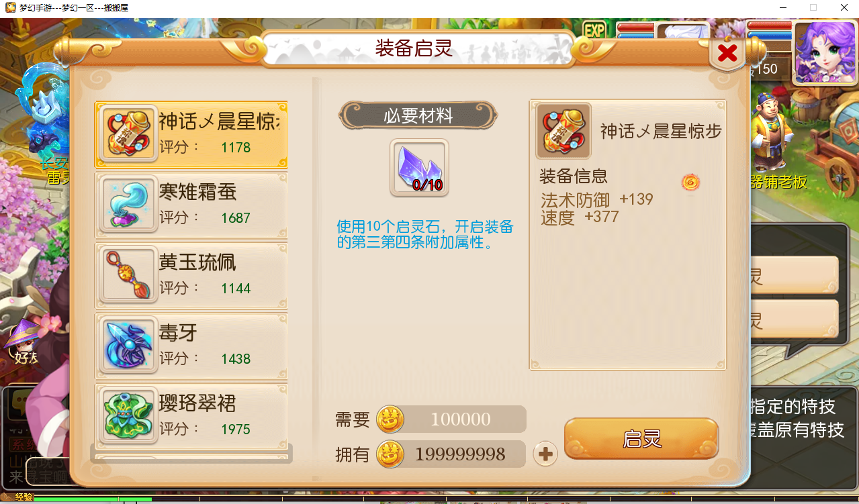Screen dimensions: 859x504
Task: Open the 寒雉霜蚕 list entry score 1687
Action: (x=191, y=205)
